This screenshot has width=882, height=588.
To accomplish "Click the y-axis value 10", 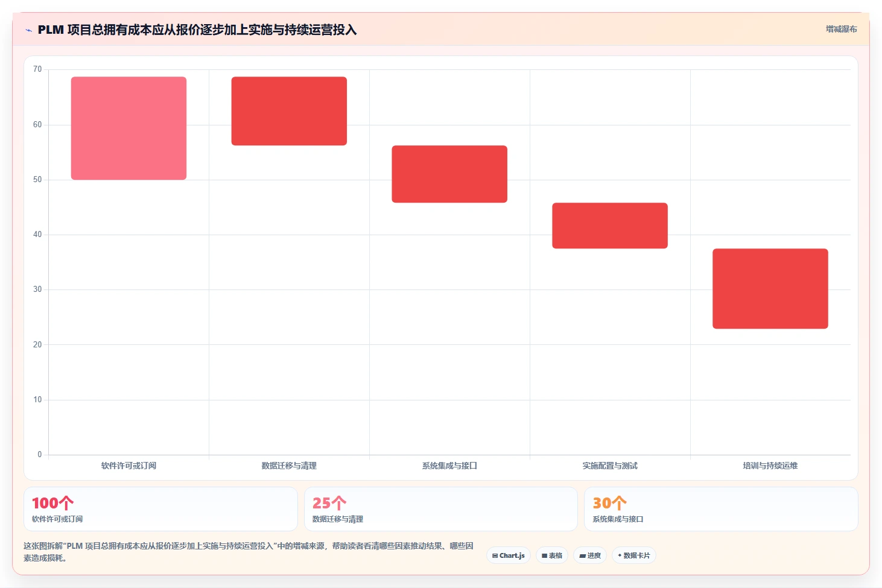I will [37, 400].
